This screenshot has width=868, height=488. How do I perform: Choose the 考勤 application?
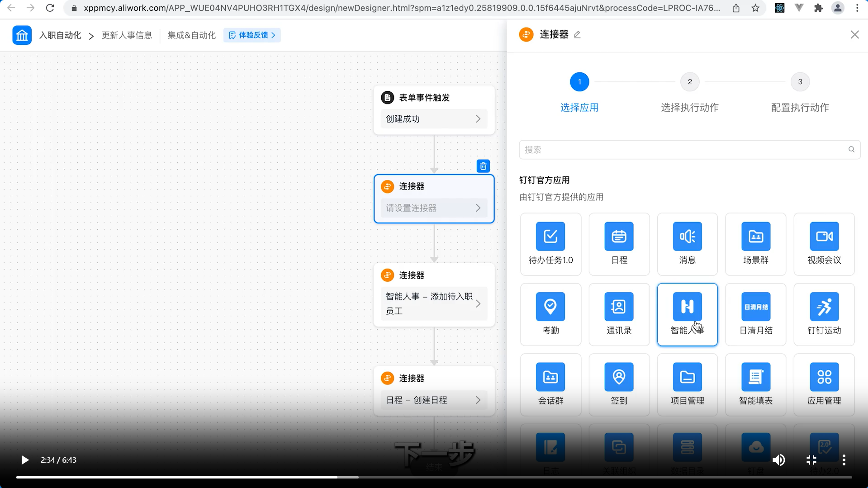coord(550,315)
